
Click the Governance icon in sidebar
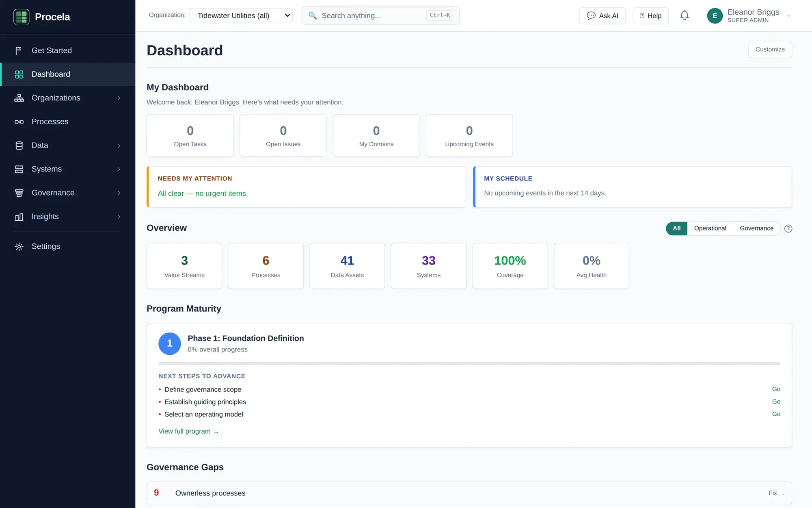(x=19, y=193)
